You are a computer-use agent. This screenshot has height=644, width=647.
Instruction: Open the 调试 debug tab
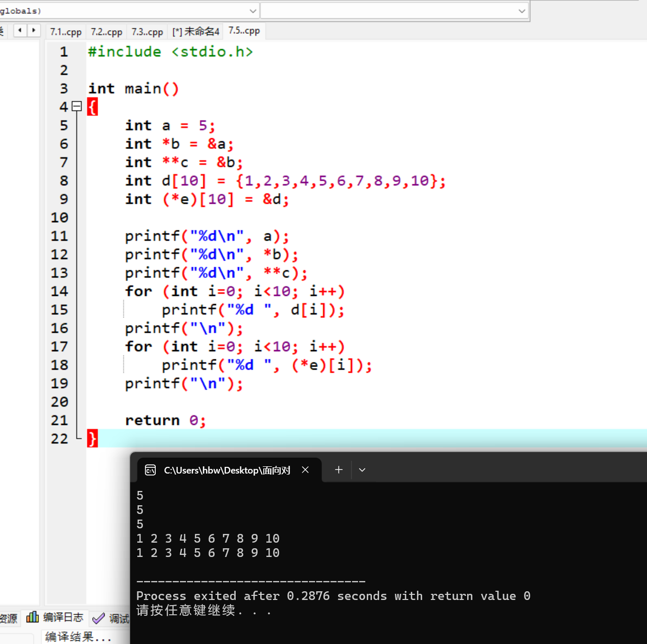pyautogui.click(x=111, y=618)
